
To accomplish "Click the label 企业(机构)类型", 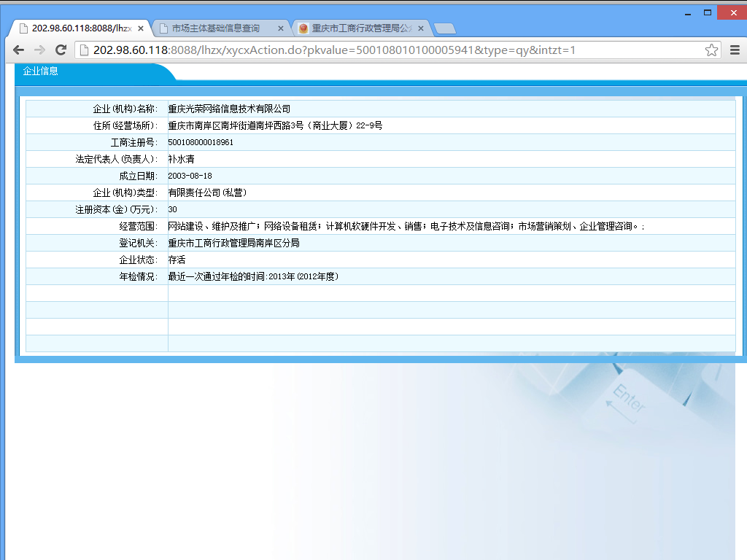I will tap(125, 192).
